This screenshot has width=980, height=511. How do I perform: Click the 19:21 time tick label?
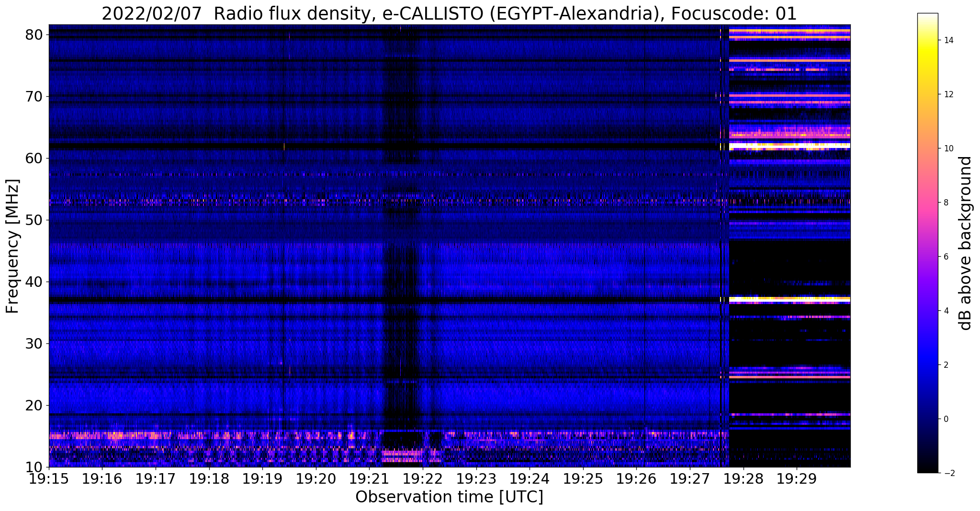[369, 478]
